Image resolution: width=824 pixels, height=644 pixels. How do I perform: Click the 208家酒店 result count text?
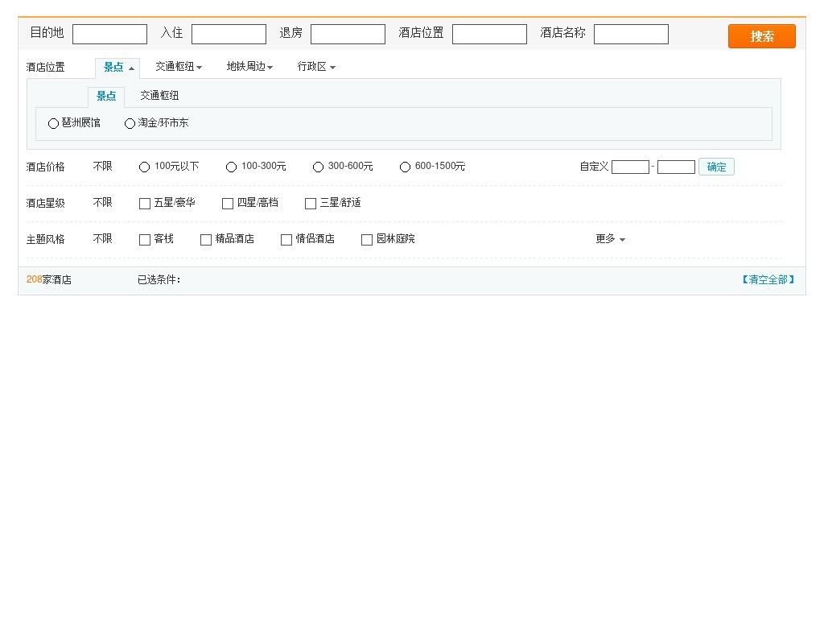point(49,279)
